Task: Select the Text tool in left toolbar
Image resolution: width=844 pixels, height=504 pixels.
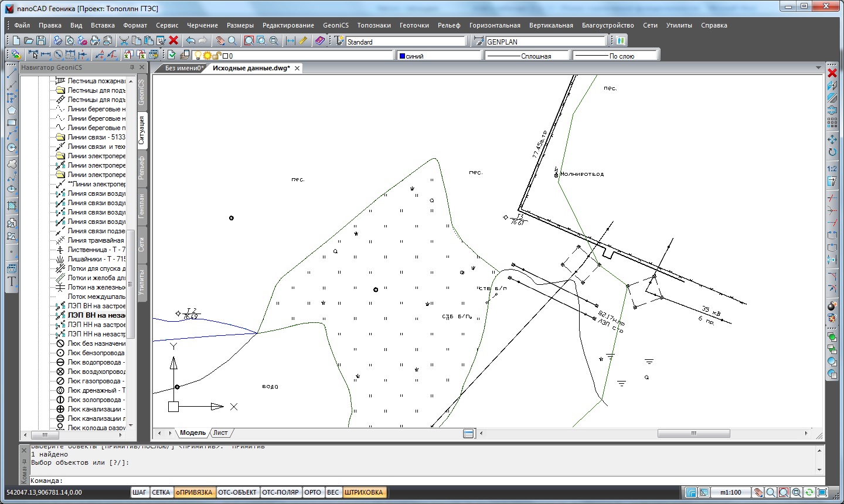Action: [x=11, y=281]
